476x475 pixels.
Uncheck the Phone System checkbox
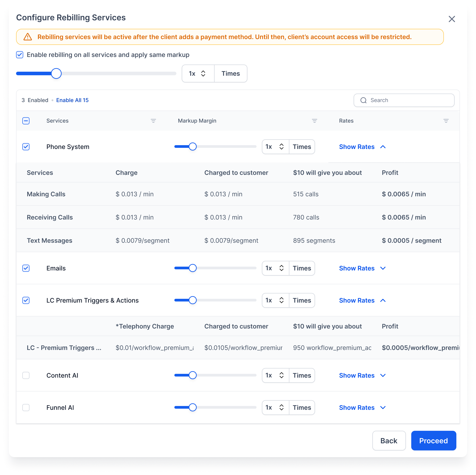(26, 147)
